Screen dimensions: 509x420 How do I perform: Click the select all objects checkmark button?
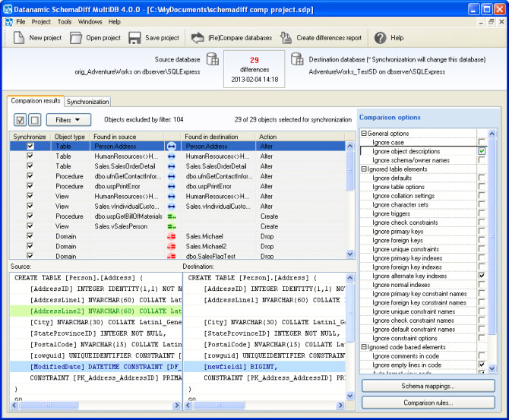[20, 120]
